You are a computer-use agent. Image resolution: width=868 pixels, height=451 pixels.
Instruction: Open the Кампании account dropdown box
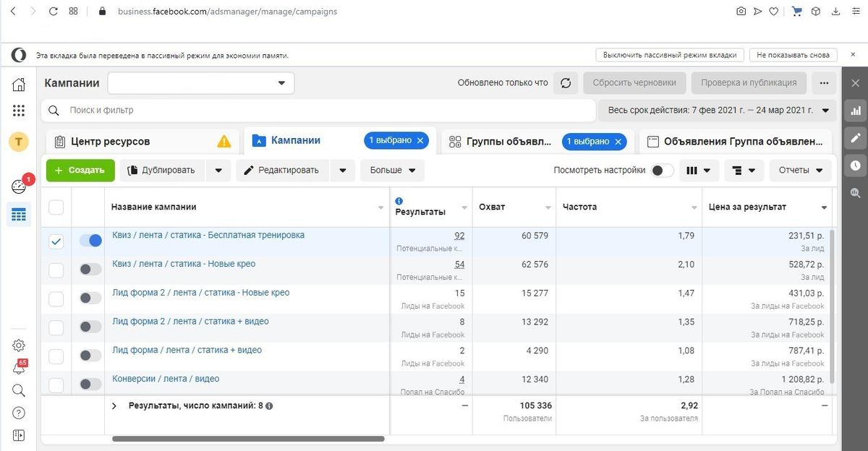tap(201, 83)
